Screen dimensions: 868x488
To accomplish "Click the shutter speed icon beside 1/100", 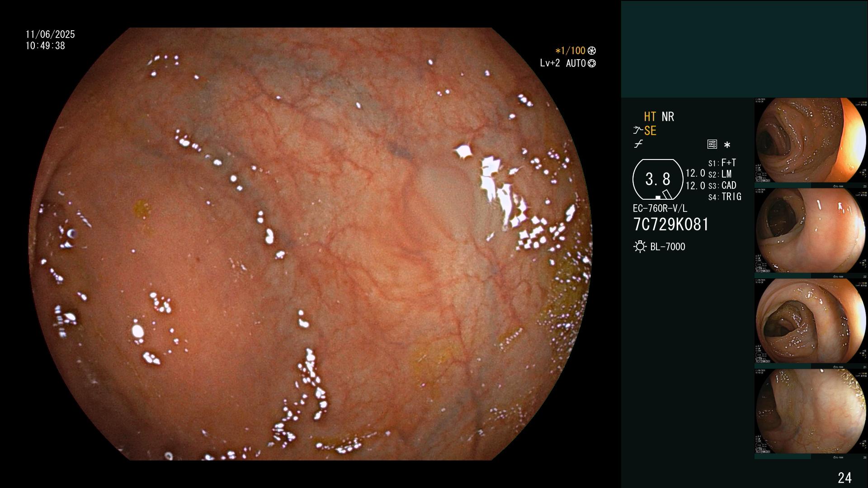I will point(592,51).
